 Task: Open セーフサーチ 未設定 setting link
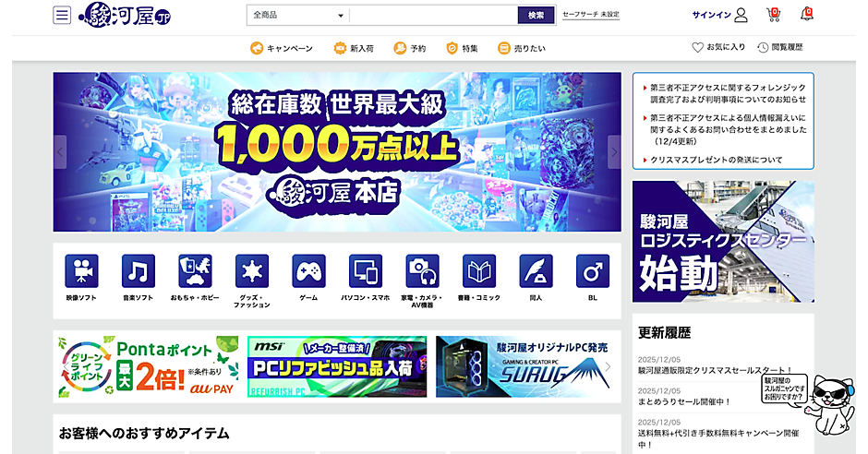click(591, 15)
